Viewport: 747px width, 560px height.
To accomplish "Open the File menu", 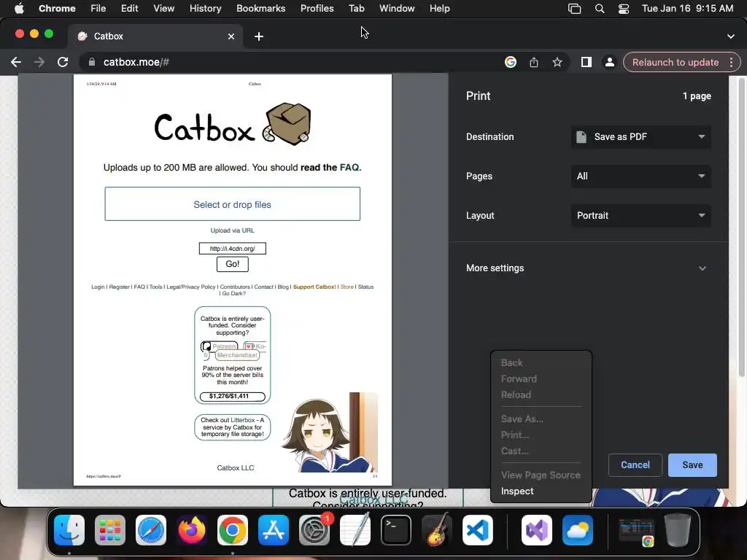I will [98, 9].
